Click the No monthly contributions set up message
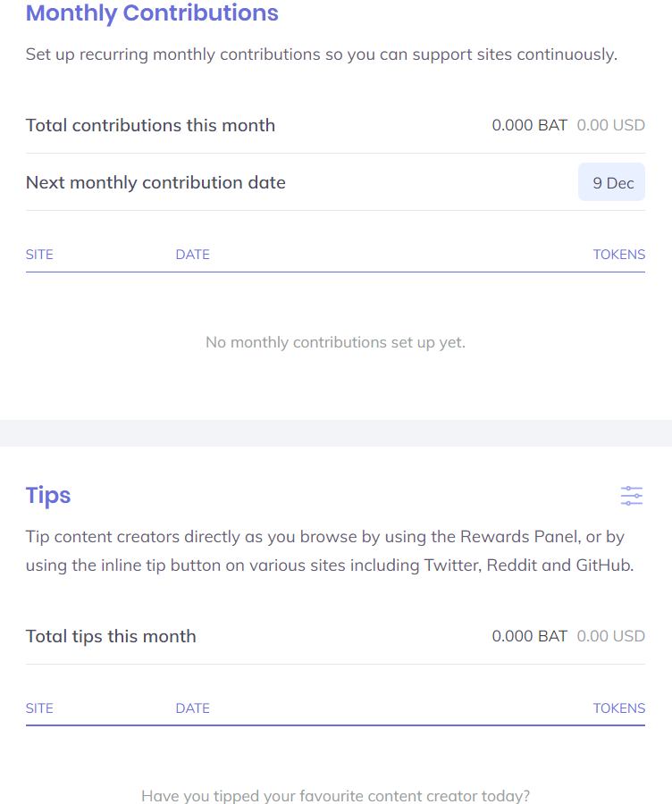The width and height of the screenshot is (672, 804). pyautogui.click(x=335, y=342)
